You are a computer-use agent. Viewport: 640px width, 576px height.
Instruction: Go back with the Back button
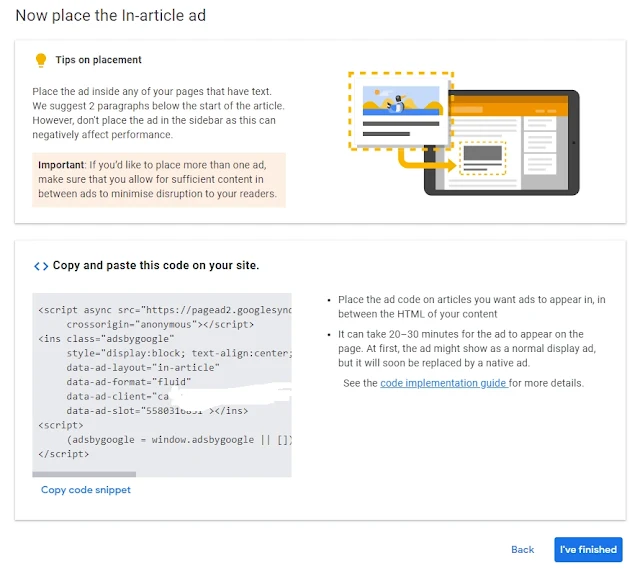(522, 549)
